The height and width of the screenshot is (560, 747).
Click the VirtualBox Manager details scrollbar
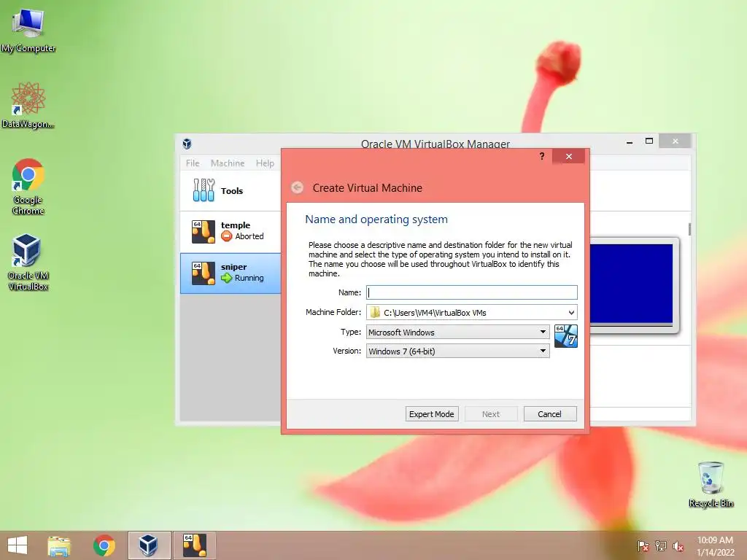(689, 229)
